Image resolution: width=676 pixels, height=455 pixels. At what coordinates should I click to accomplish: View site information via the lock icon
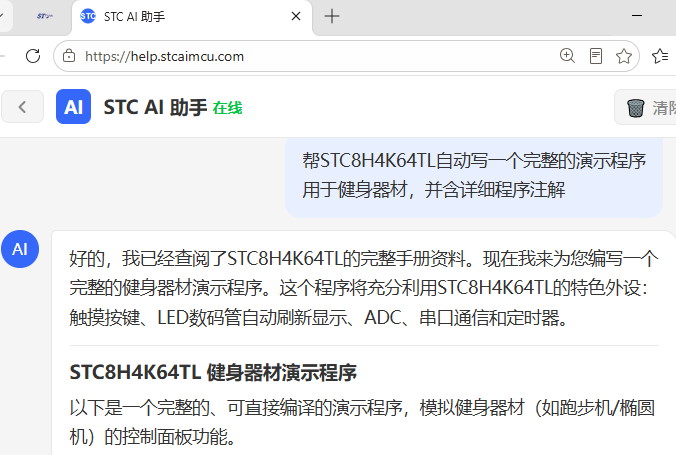click(69, 56)
